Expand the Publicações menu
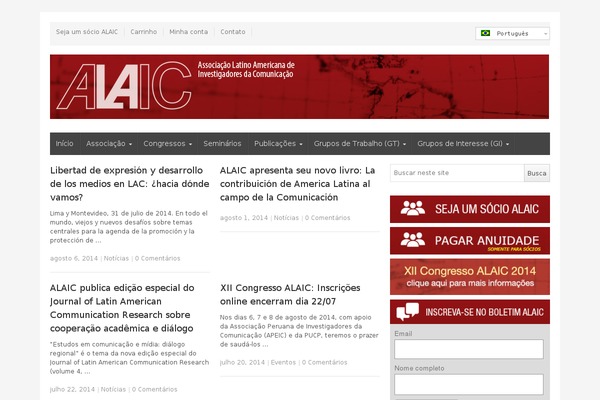The width and height of the screenshot is (600, 400). tap(278, 144)
